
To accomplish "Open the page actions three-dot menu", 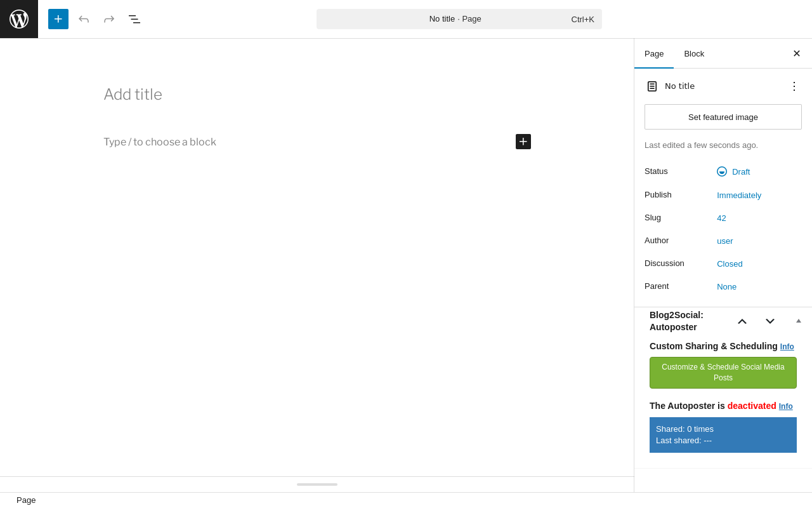I will [x=794, y=86].
